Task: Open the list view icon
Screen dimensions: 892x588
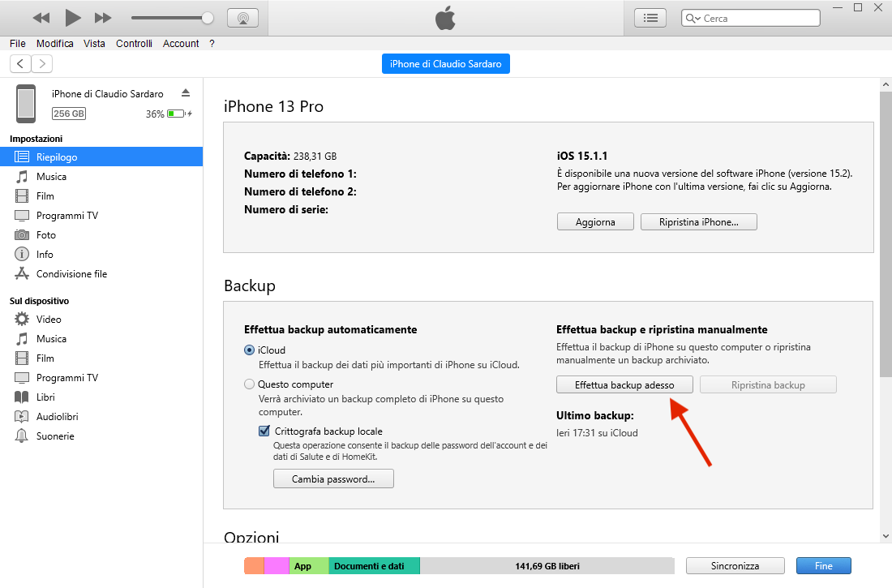Action: 650,18
